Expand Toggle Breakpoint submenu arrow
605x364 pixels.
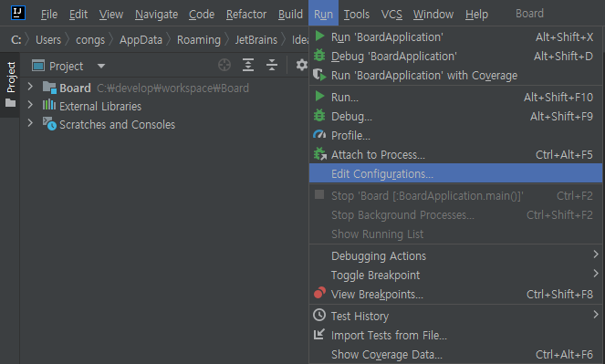[596, 274]
